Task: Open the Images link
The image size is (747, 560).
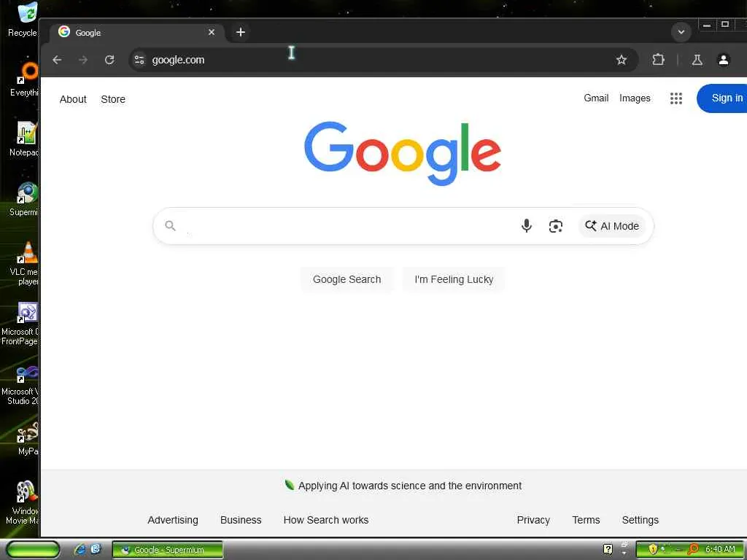Action: [x=635, y=98]
